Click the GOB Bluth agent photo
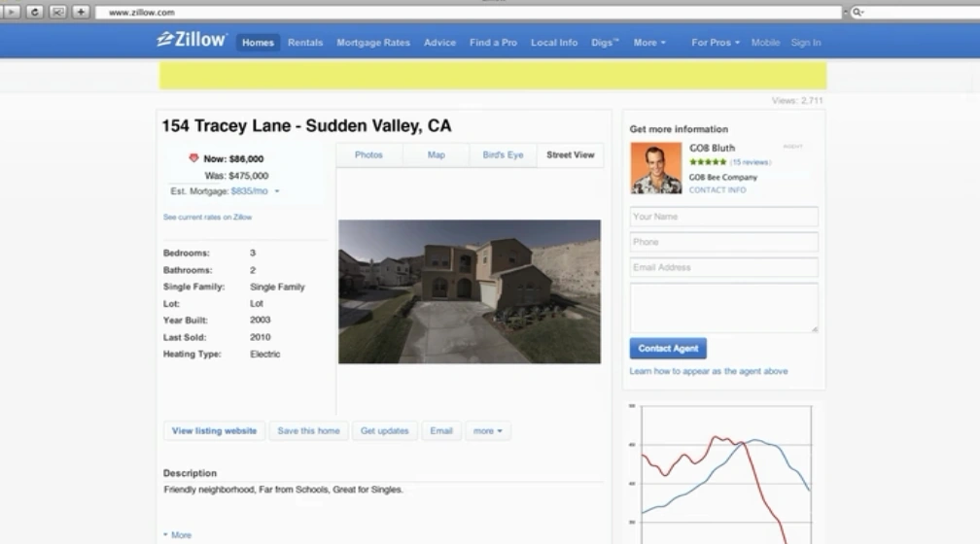This screenshot has width=980, height=544. (655, 168)
